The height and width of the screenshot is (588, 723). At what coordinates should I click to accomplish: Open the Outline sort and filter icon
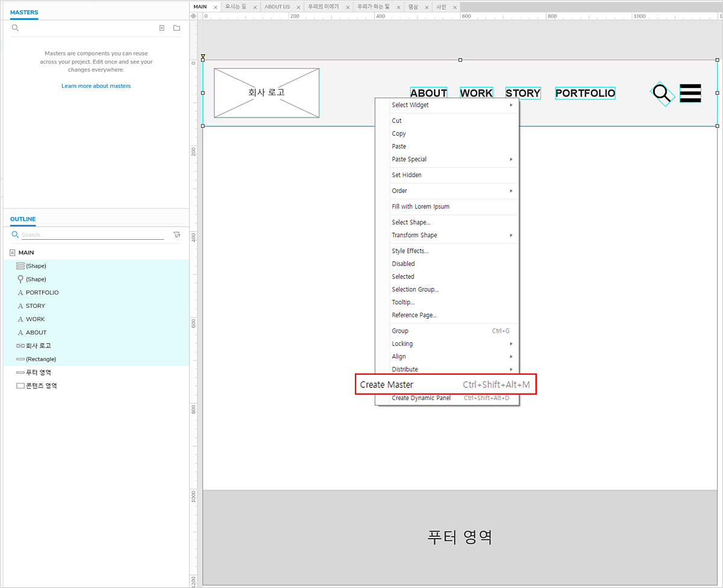point(177,235)
